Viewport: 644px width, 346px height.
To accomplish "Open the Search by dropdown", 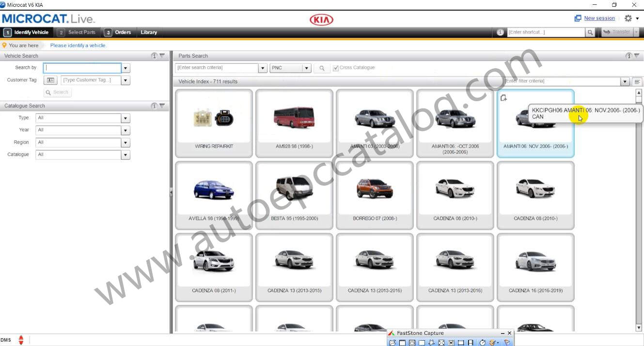I will 126,68.
